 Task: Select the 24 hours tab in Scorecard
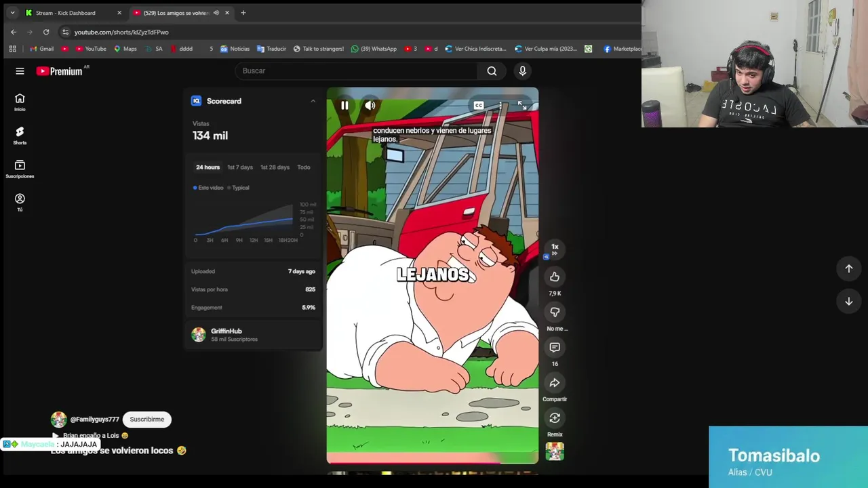(x=208, y=167)
